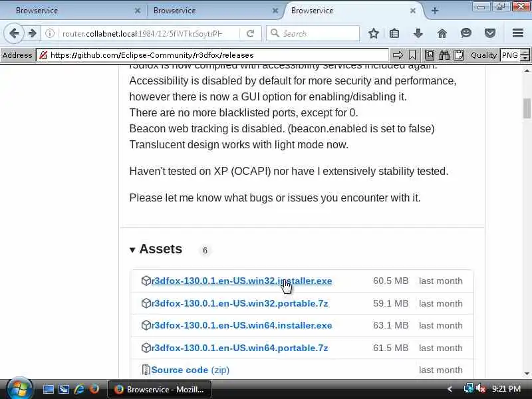
Task: Collapse the Assets section triangle
Action: tap(132, 251)
